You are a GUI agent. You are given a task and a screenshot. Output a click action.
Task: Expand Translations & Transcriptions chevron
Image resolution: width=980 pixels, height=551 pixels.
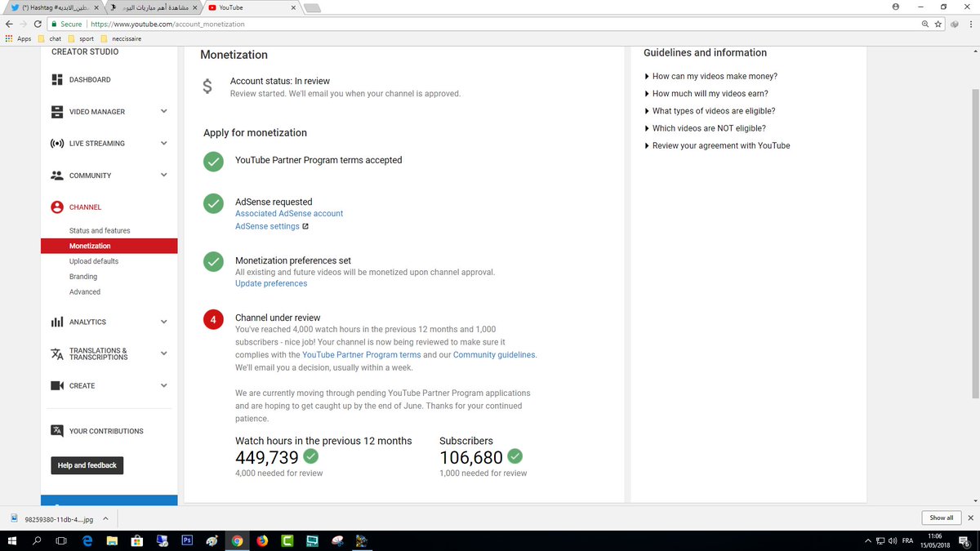163,353
